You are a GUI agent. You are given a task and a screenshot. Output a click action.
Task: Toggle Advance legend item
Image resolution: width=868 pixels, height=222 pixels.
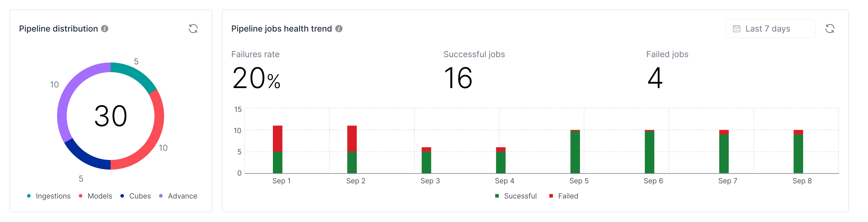pyautogui.click(x=178, y=196)
